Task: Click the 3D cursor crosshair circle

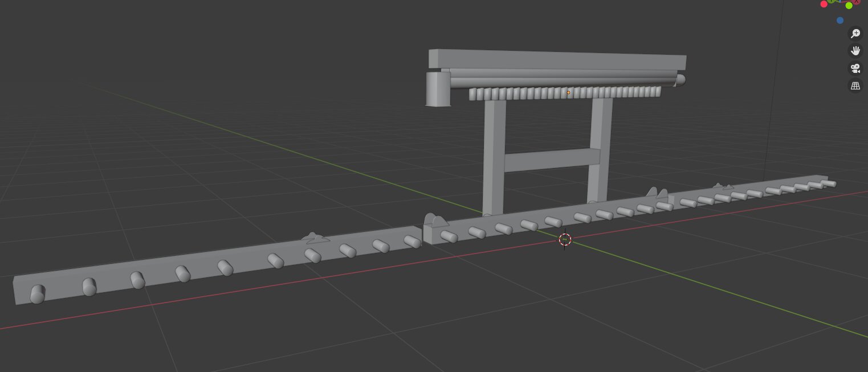Action: [565, 239]
